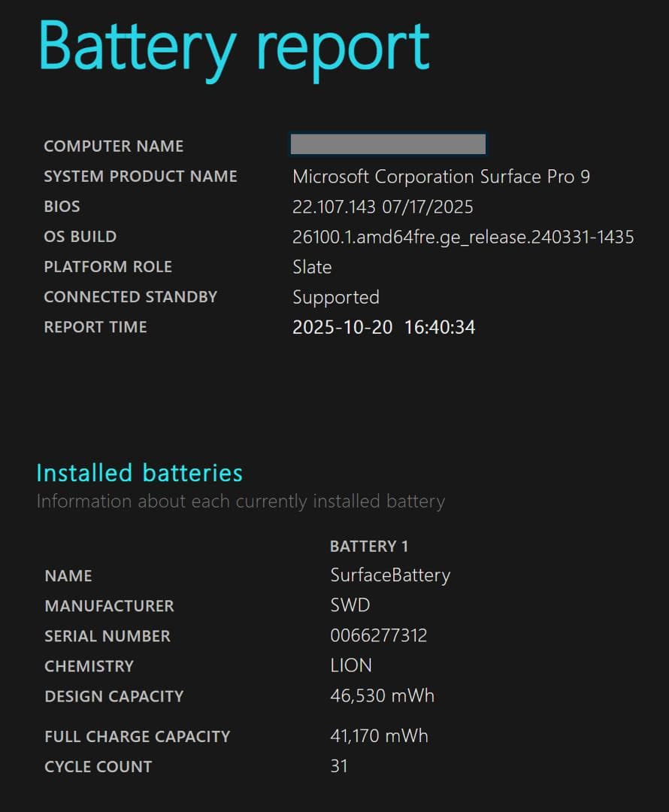Viewport: 669px width, 812px height.
Task: Click the PLATFORM ROLE value "Slate"
Action: point(312,267)
